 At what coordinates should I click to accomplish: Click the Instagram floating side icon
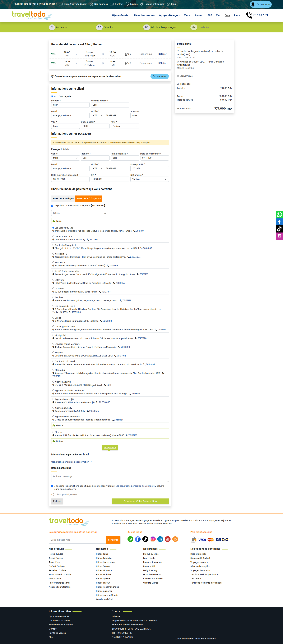pyautogui.click(x=279, y=236)
